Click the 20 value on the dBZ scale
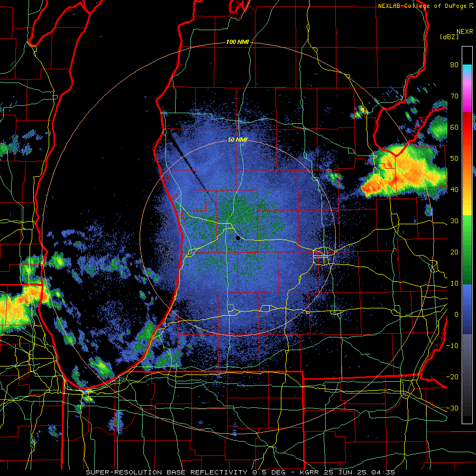This screenshot has height=476, width=476. pyautogui.click(x=454, y=252)
